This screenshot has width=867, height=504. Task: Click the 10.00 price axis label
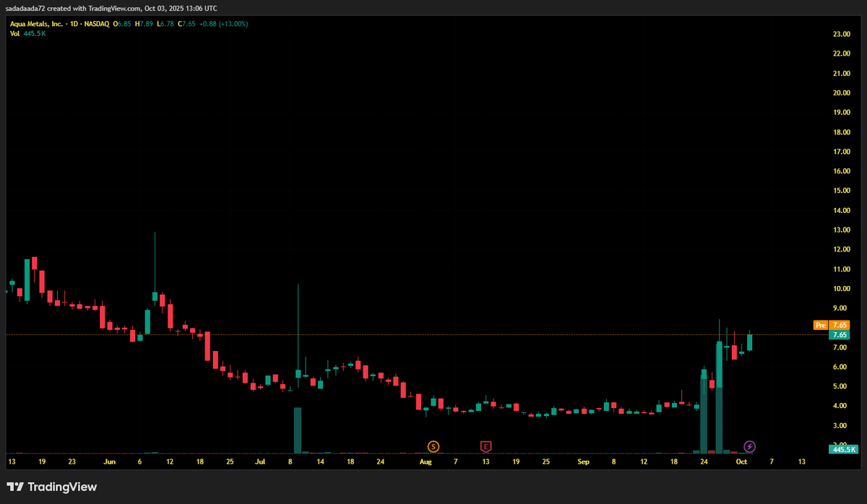[840, 288]
